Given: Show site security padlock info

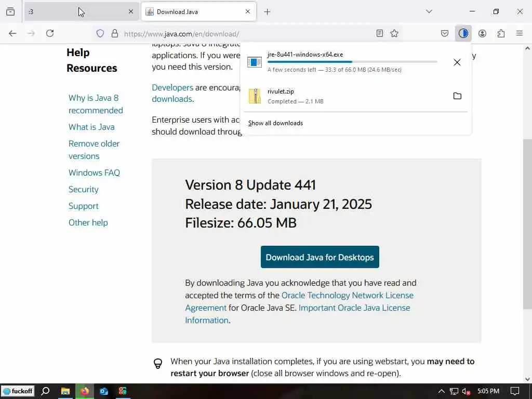Looking at the screenshot, I should point(115,33).
